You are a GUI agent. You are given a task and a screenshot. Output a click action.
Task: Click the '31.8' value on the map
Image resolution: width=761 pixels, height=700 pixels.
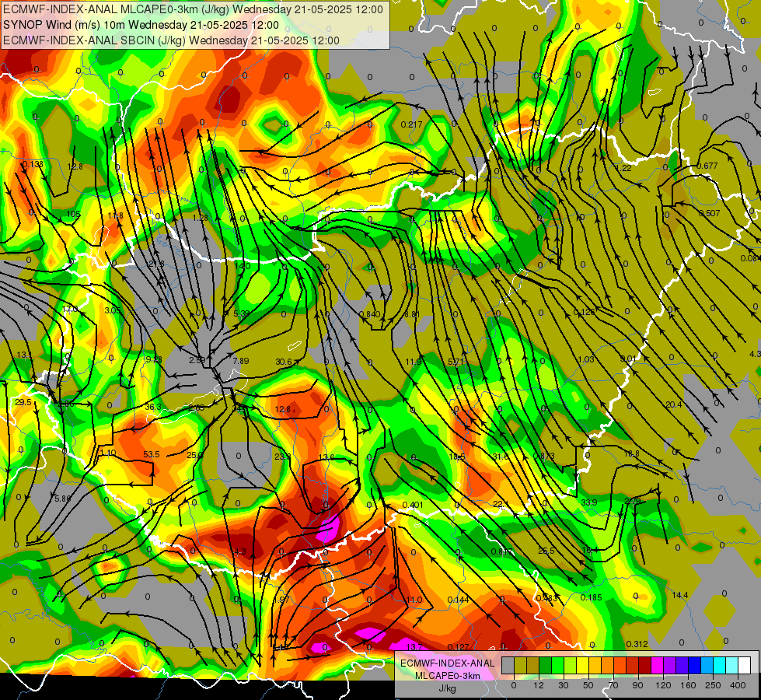pyautogui.click(x=501, y=457)
